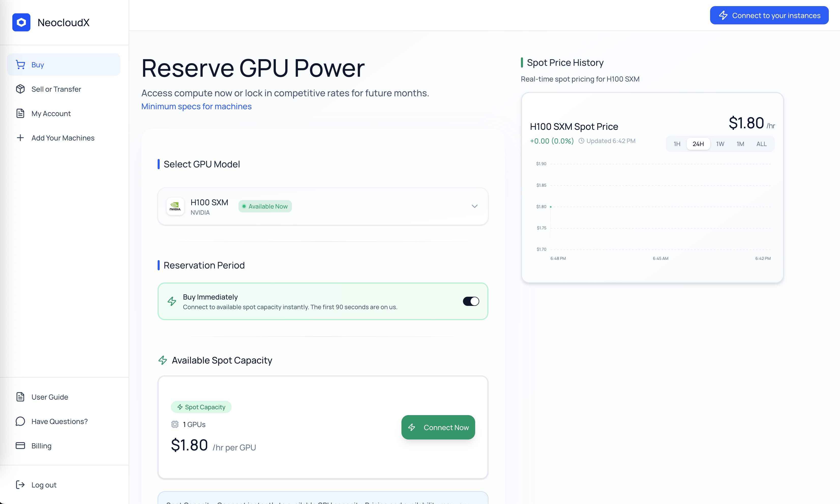Click the NeocloudX hexagon logo icon
Screen dimensions: 840x504
(x=21, y=22)
